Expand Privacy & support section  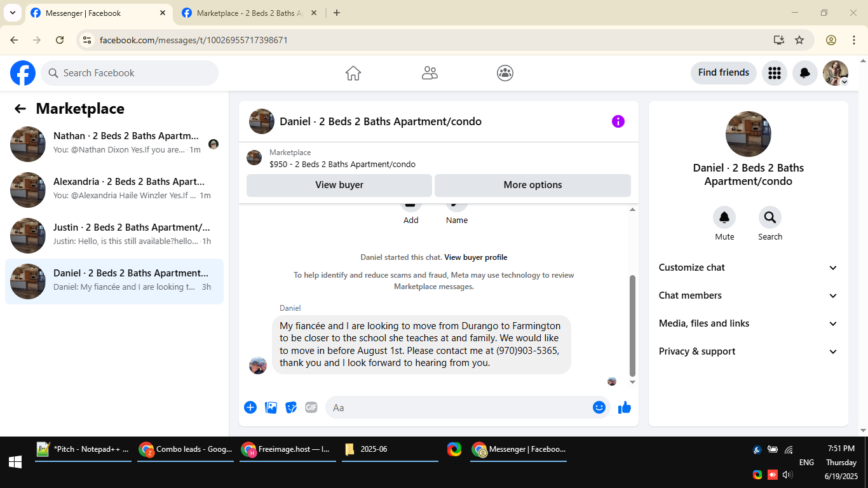(x=748, y=351)
